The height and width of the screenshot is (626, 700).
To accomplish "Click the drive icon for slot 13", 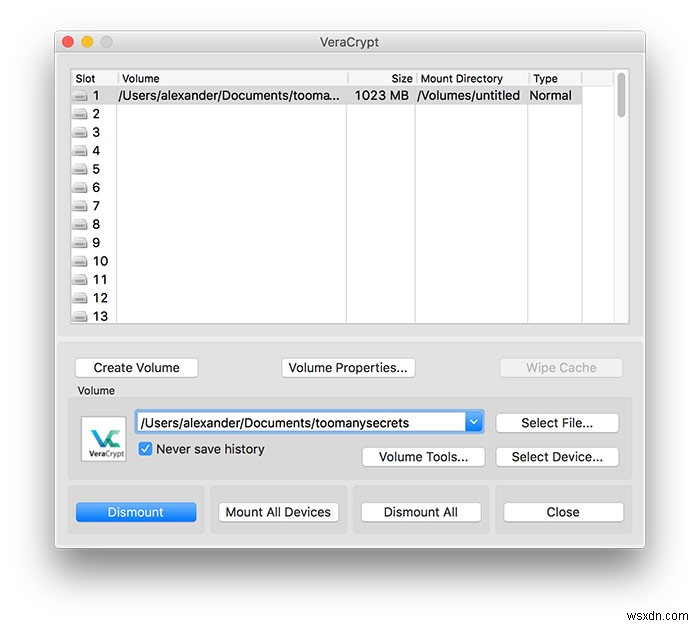I will coord(80,317).
